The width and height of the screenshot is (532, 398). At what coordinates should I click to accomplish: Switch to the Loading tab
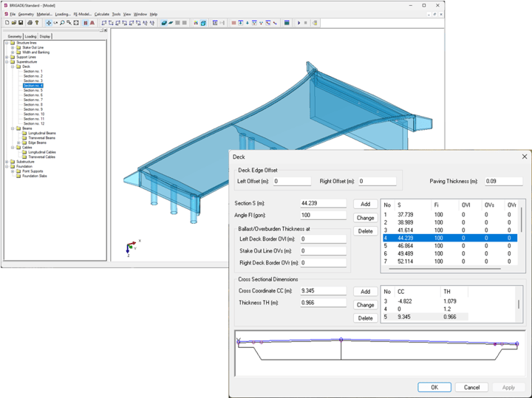[x=30, y=36]
